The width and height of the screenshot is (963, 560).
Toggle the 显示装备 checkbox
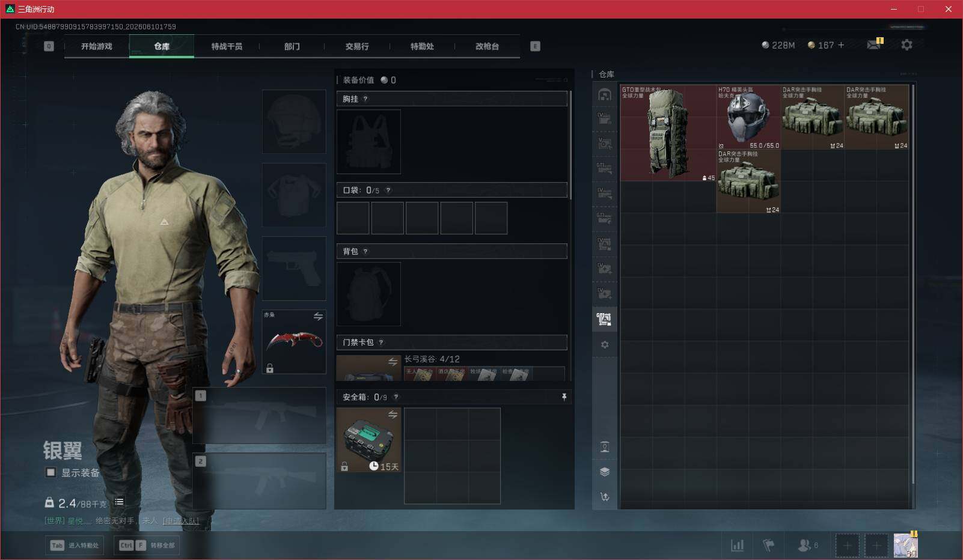point(51,472)
